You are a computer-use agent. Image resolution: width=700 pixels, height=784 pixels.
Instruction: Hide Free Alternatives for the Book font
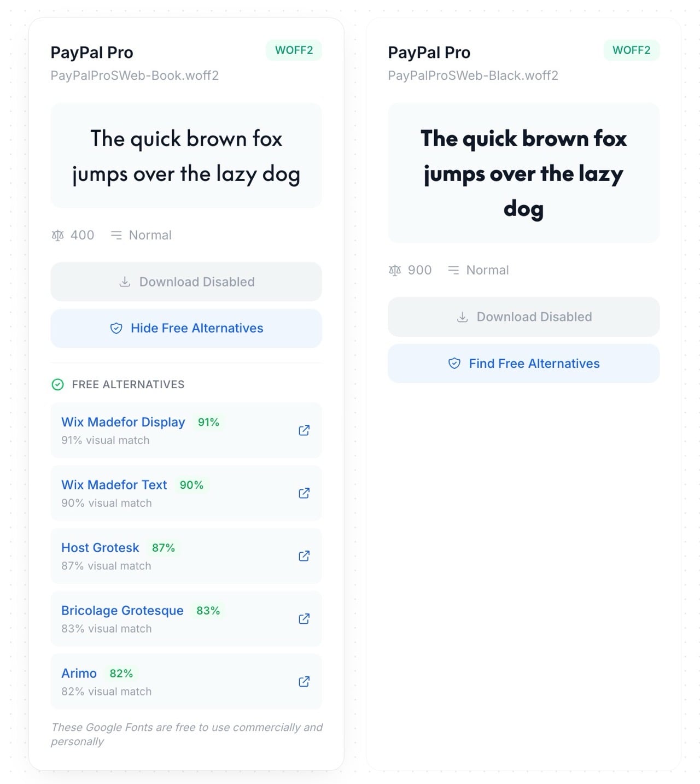point(186,328)
